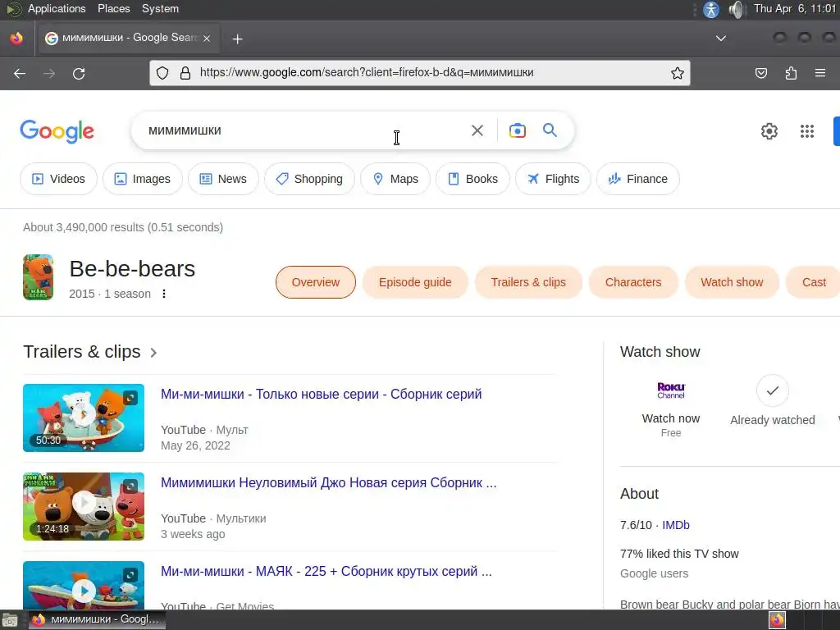
Task: Mark show as Already watched
Action: [772, 400]
